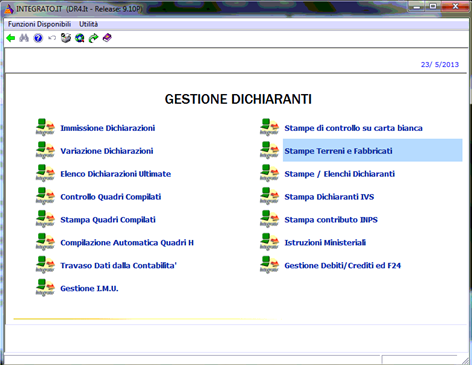This screenshot has height=365, width=472.
Task: Maximize the INTEGRATO.IT window
Action: coord(433,6)
